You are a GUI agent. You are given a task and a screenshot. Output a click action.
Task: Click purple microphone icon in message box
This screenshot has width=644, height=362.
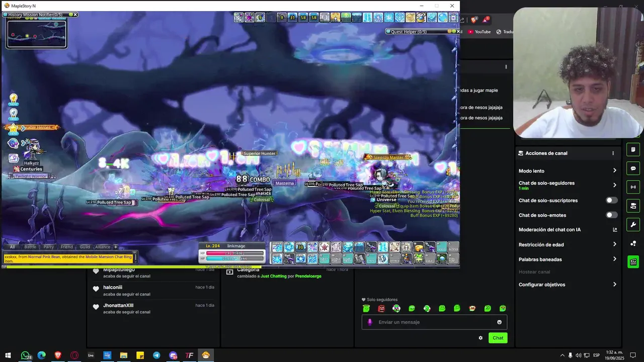tap(370, 322)
